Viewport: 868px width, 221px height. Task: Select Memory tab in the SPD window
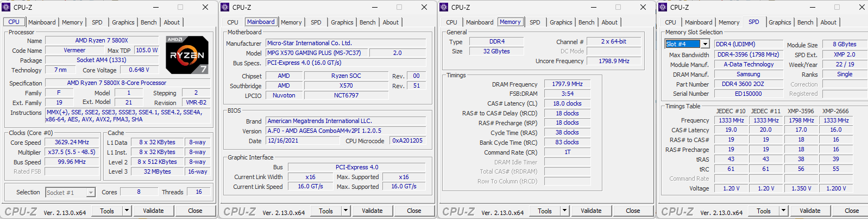729,22
